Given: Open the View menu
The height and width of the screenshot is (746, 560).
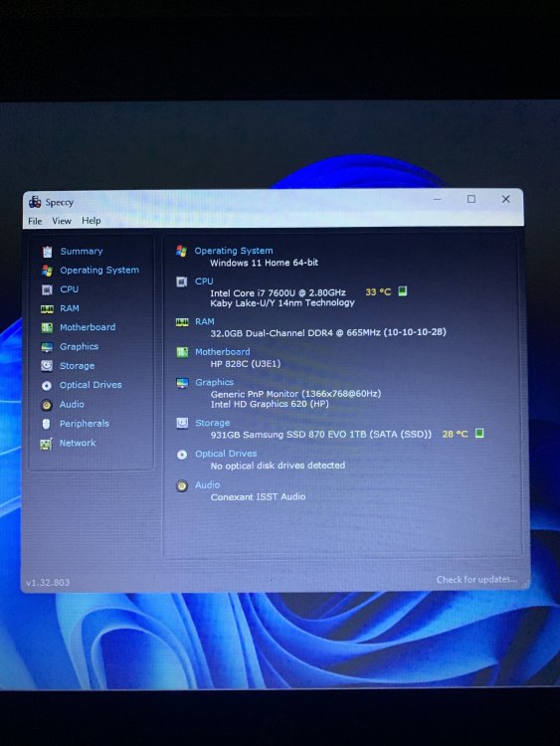Looking at the screenshot, I should coord(62,221).
